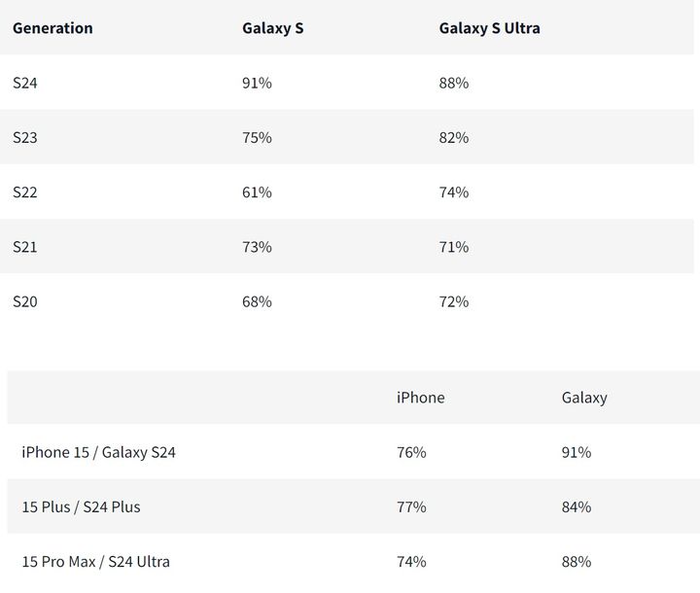Screen dimensions: 700x593
Task: Click the Galaxy S column header
Action: [x=272, y=28]
